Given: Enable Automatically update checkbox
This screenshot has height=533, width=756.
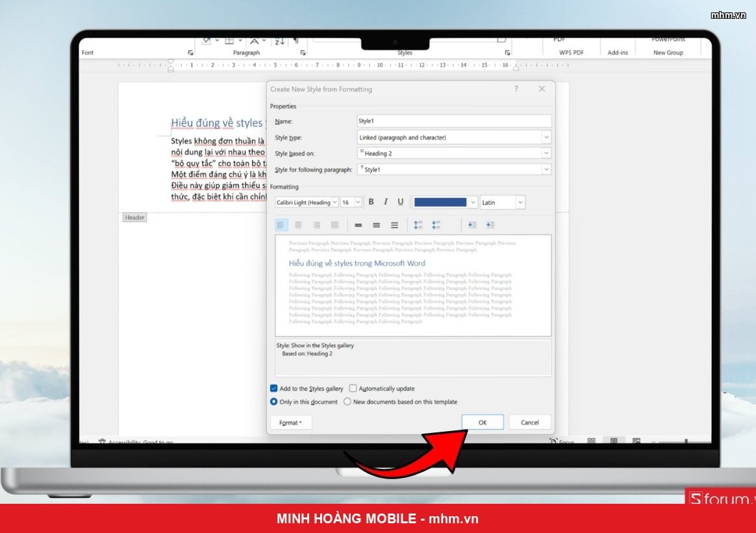Looking at the screenshot, I should tap(353, 388).
